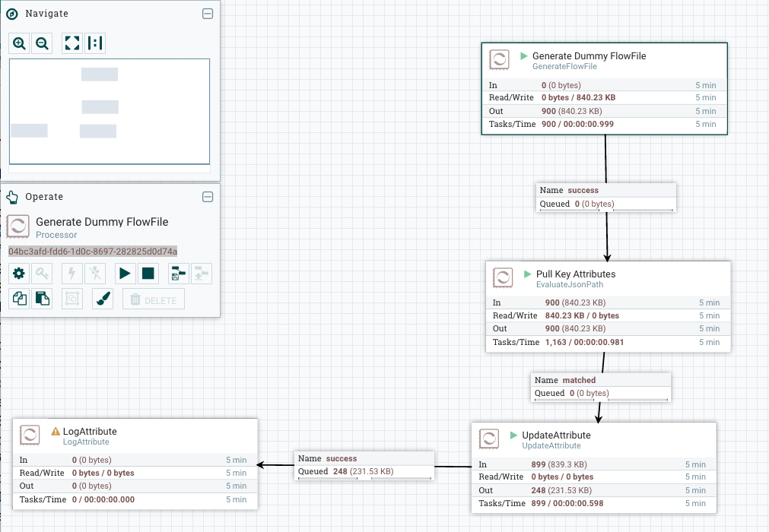Screen dimensions: 769x532
Task: Select the success connection with 248 queued
Action: click(x=364, y=465)
